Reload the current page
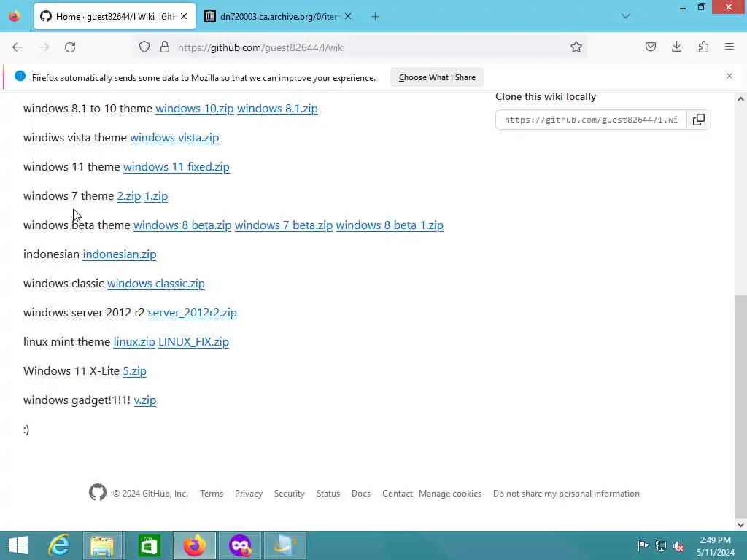 coord(70,47)
